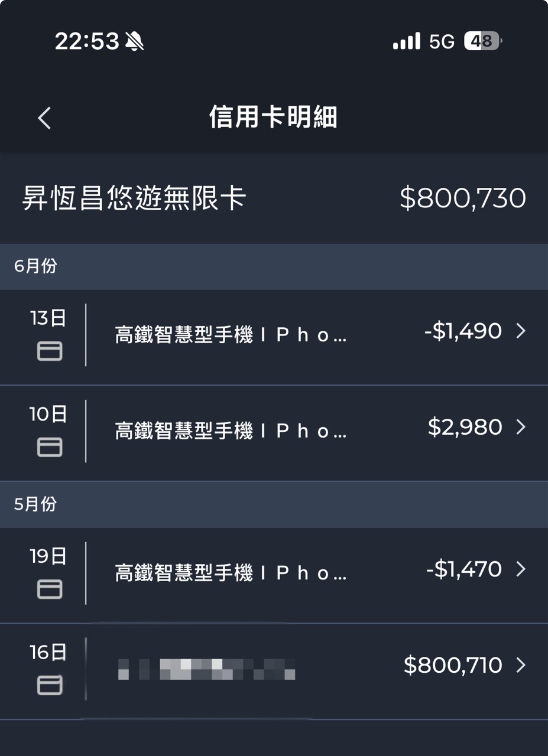Expand the -$1,470 transaction chevron
The image size is (548, 756).
tap(520, 569)
